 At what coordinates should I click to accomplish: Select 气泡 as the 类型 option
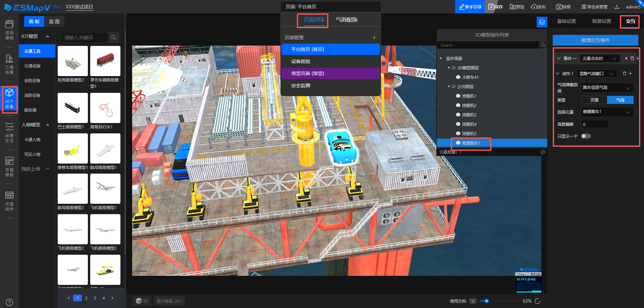620,100
